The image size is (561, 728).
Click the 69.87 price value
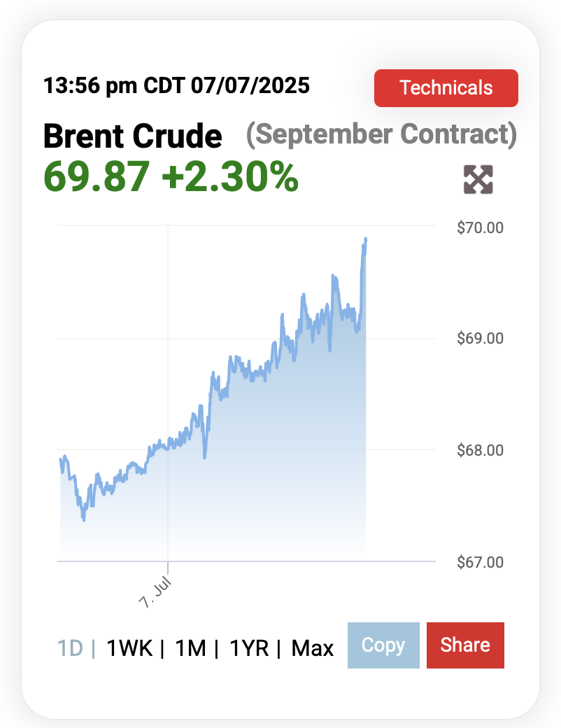[97, 177]
